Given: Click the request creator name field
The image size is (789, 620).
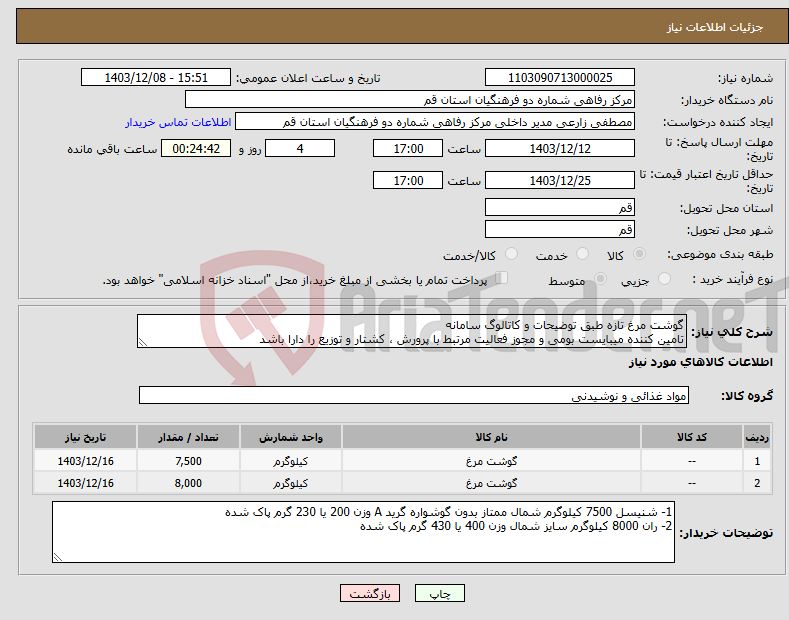Looking at the screenshot, I should (435, 122).
